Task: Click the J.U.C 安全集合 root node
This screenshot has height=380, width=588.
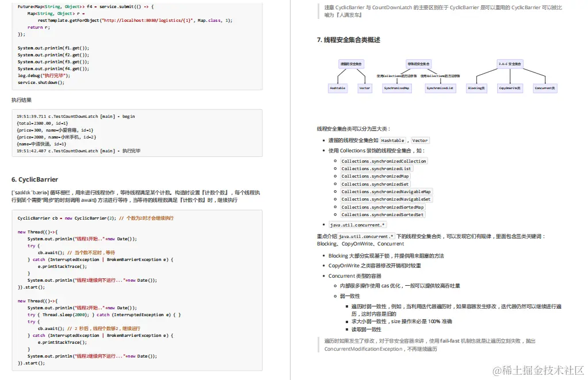Action: point(510,63)
